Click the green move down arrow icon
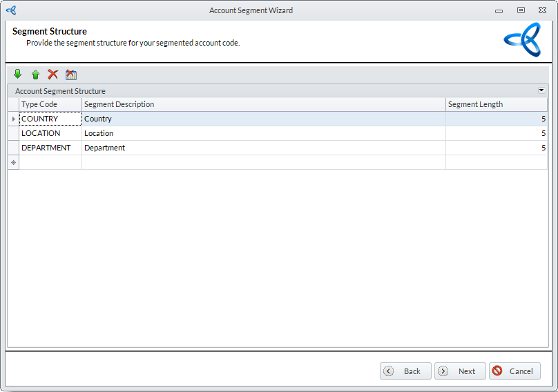Image resolution: width=558 pixels, height=392 pixels. coord(18,75)
